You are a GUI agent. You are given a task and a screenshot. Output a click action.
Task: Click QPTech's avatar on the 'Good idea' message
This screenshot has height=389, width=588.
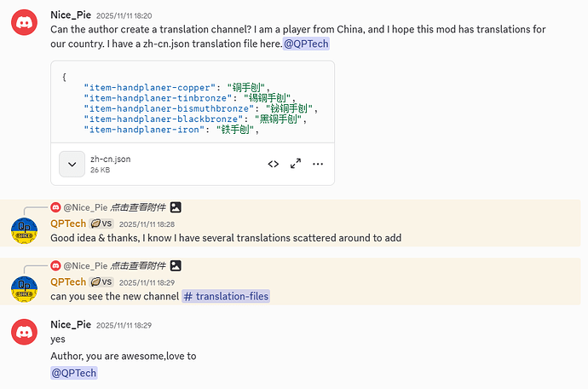coord(25,231)
